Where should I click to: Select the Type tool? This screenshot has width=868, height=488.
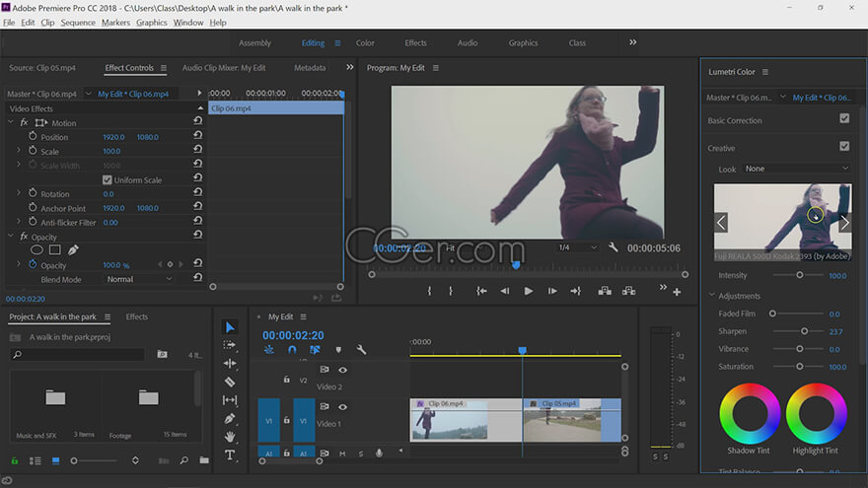230,454
